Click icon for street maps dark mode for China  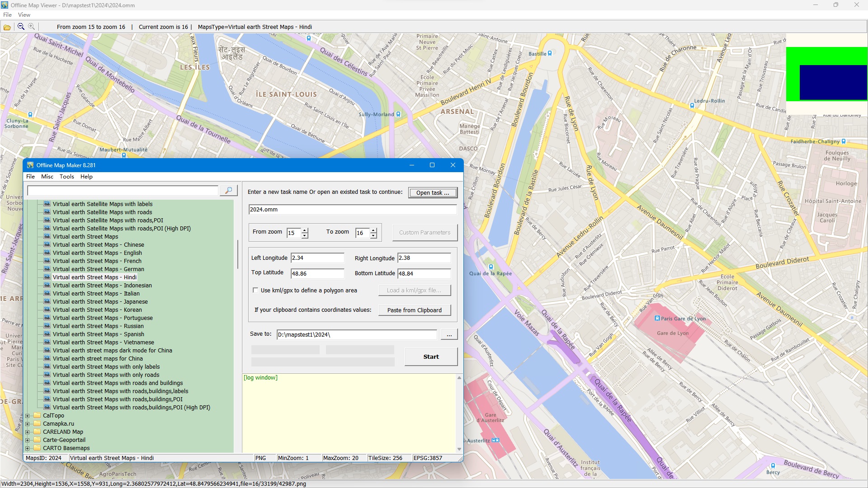point(47,350)
